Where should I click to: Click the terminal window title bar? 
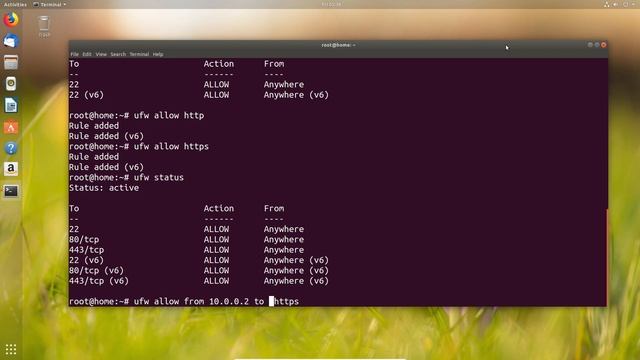point(338,45)
